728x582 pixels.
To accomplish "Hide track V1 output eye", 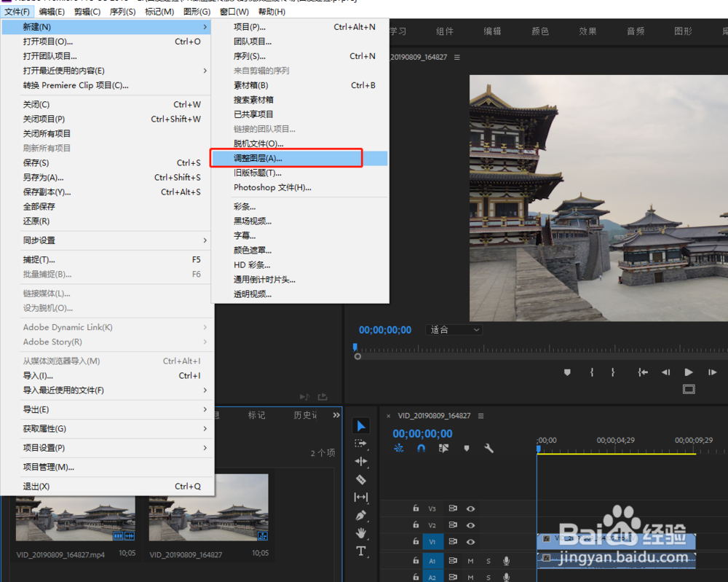I will click(470, 542).
